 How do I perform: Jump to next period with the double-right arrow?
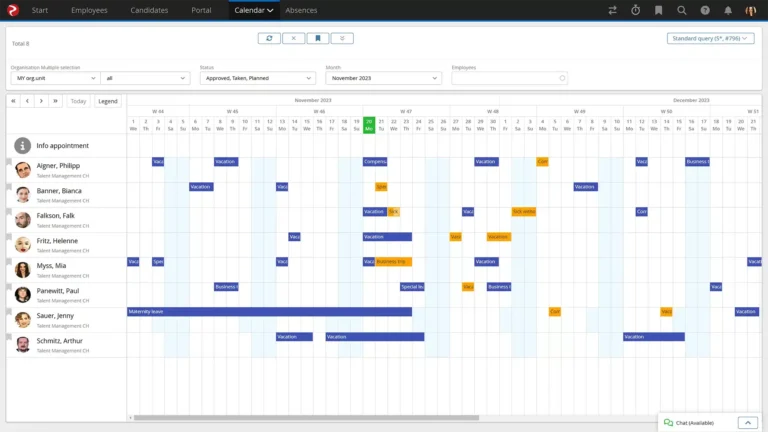coord(56,101)
